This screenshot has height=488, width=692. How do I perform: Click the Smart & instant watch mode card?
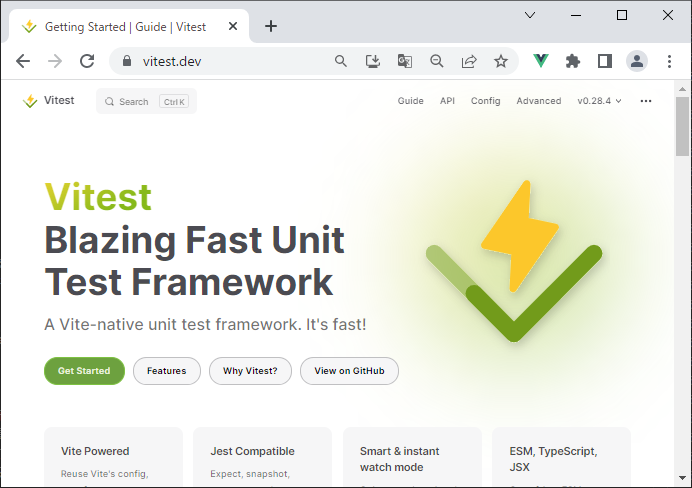pos(412,457)
